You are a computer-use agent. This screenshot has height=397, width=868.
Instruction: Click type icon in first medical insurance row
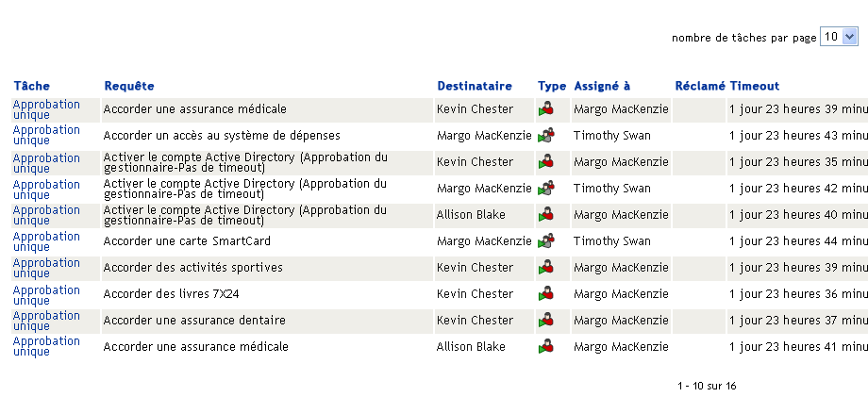click(545, 109)
